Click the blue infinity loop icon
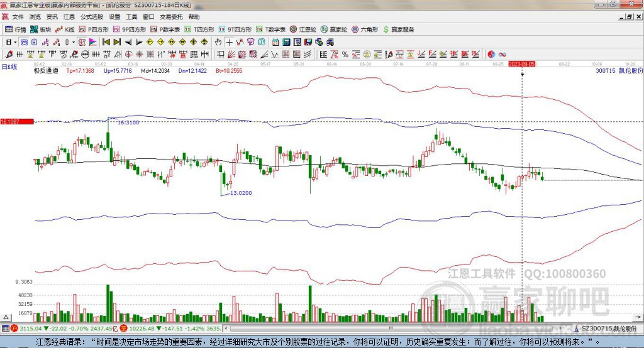 pyautogui.click(x=502, y=54)
